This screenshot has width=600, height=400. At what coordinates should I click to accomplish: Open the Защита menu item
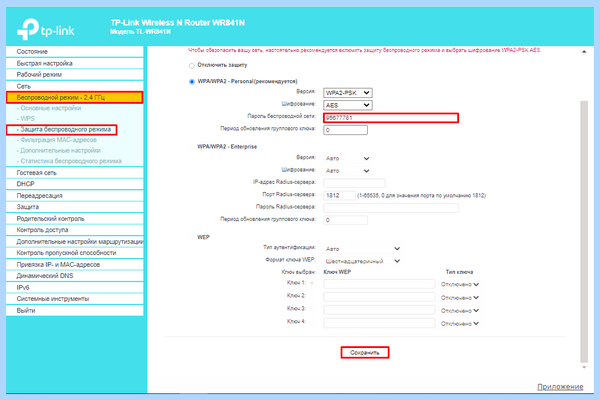[75, 207]
